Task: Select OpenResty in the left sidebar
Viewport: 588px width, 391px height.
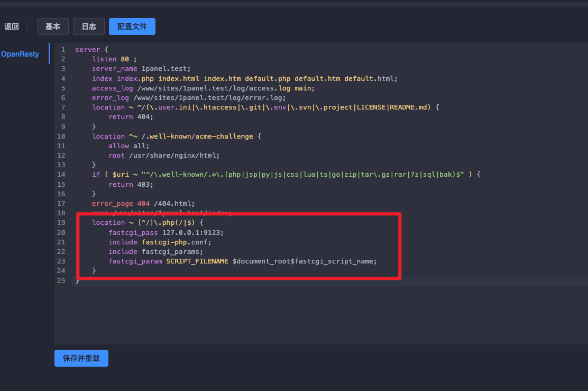Action: (20, 54)
